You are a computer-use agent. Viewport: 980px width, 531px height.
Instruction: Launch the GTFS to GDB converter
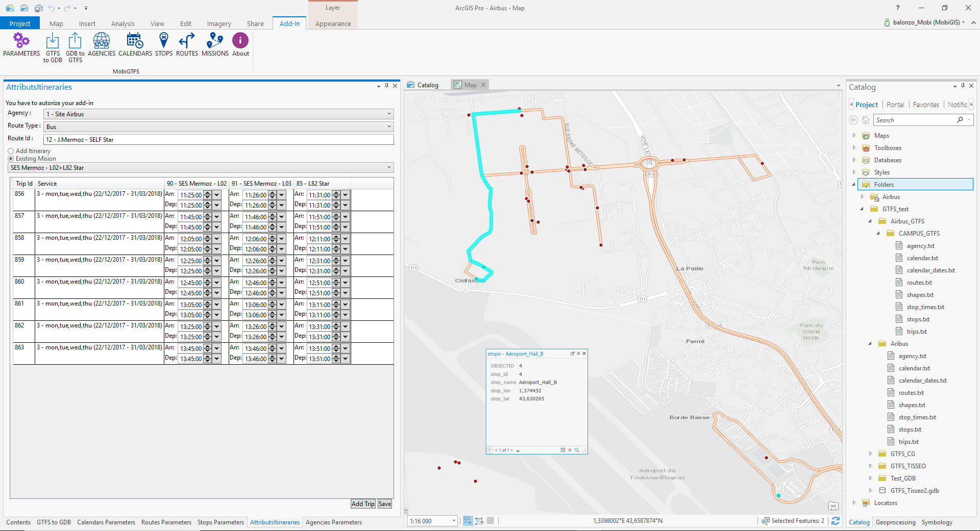click(x=53, y=47)
